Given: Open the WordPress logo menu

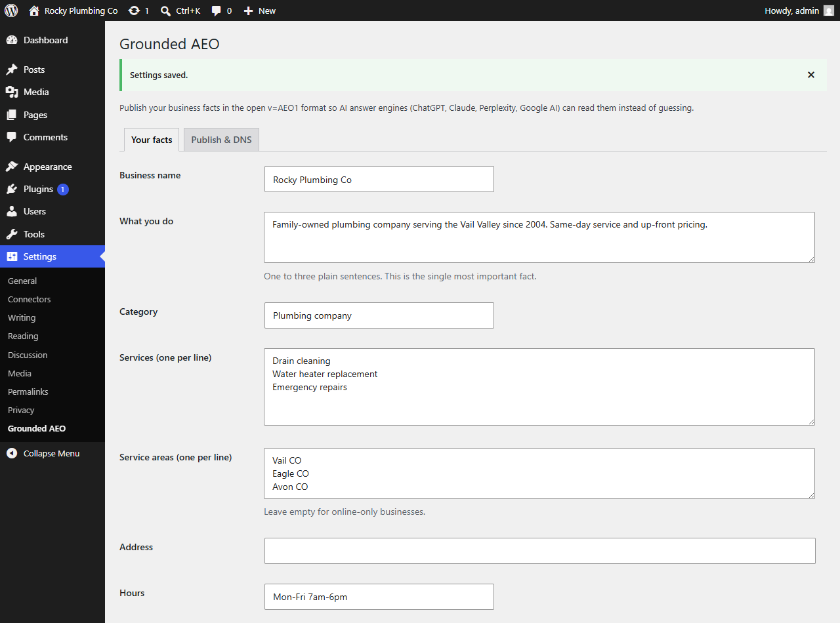Looking at the screenshot, I should [11, 10].
